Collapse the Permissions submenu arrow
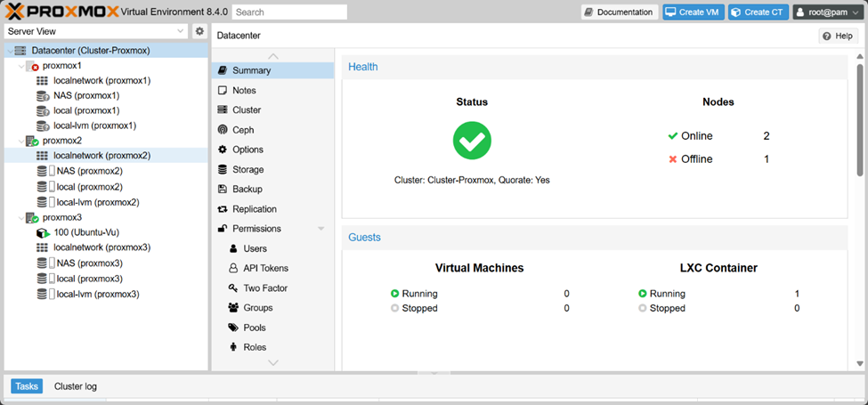Image resolution: width=868 pixels, height=405 pixels. (321, 230)
